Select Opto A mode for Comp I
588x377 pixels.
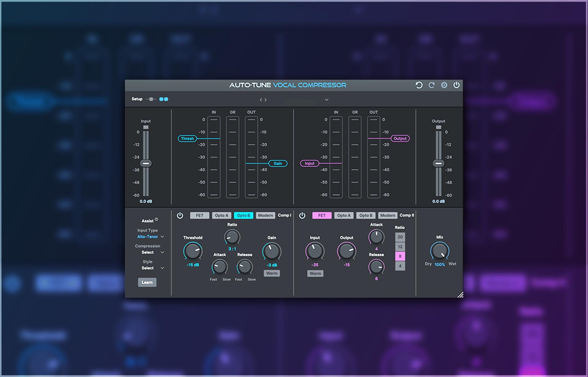click(221, 215)
